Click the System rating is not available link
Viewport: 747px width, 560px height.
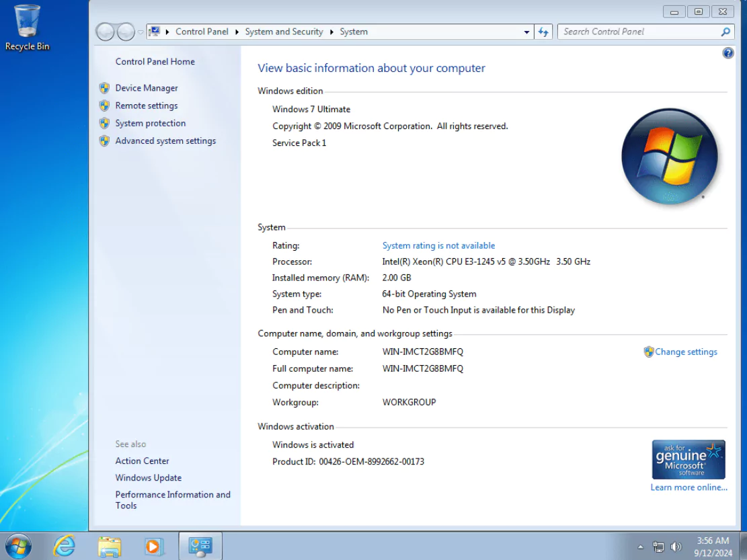(438, 245)
